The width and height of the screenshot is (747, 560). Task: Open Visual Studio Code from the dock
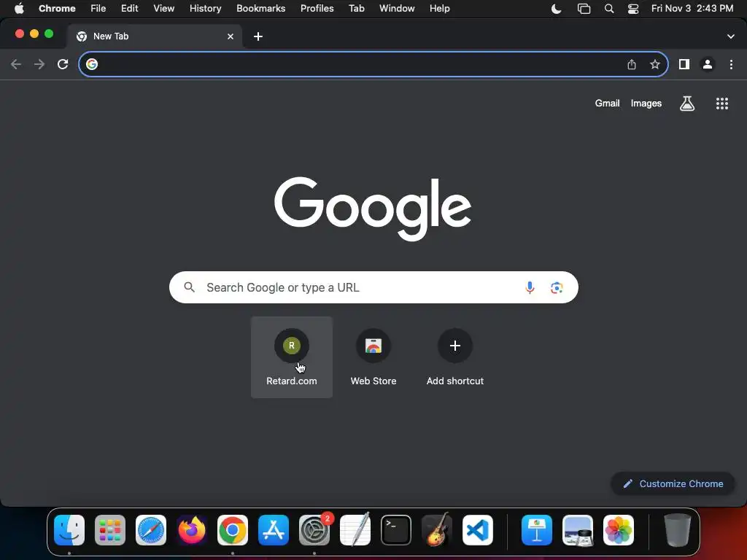coord(478,530)
